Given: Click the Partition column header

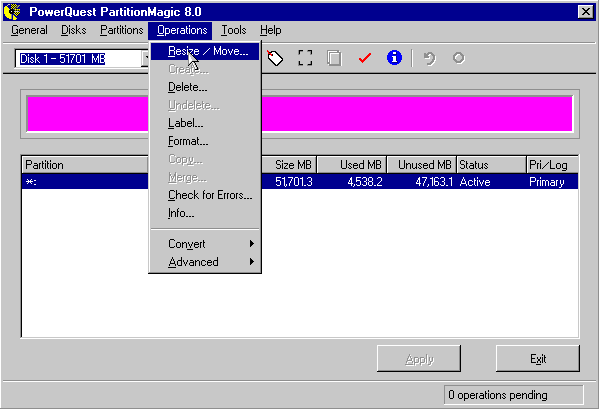Looking at the screenshot, I should pos(84,165).
